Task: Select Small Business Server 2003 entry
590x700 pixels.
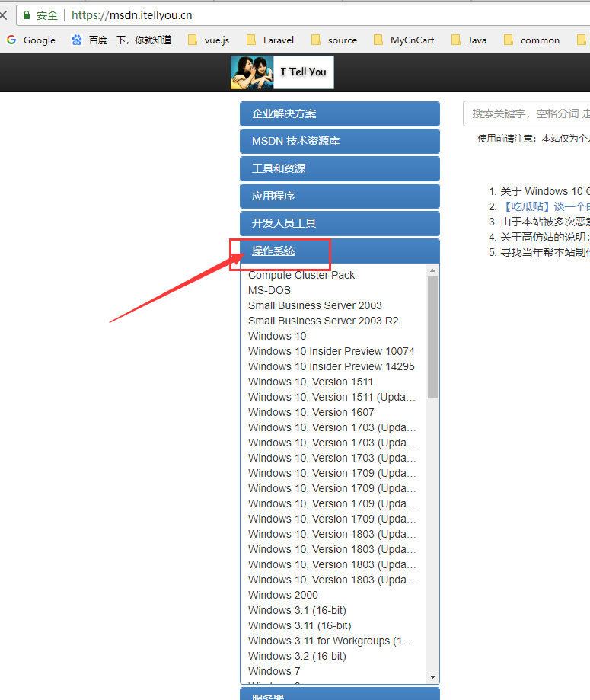Action: (x=315, y=305)
